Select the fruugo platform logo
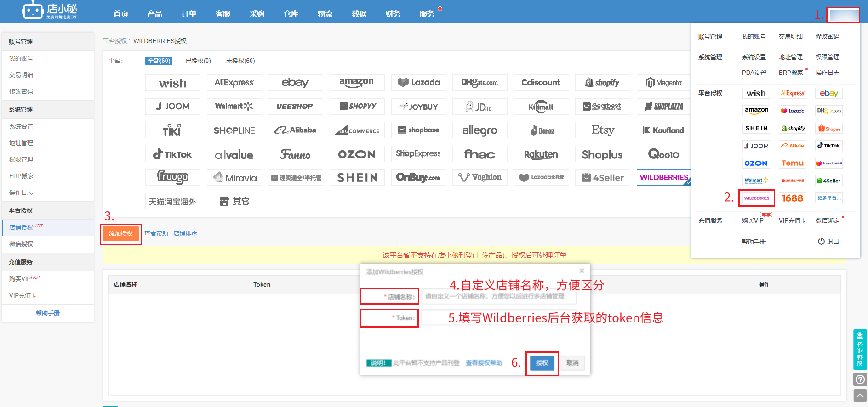 (x=173, y=177)
